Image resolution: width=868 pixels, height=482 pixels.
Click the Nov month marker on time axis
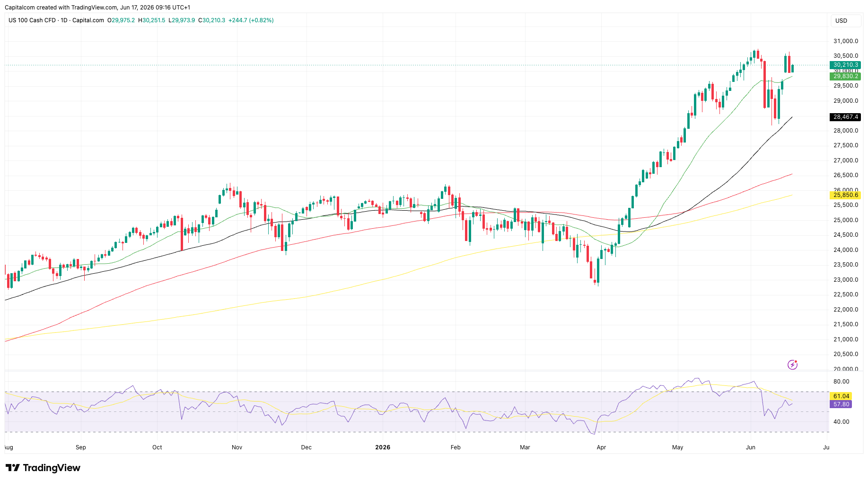237,447
